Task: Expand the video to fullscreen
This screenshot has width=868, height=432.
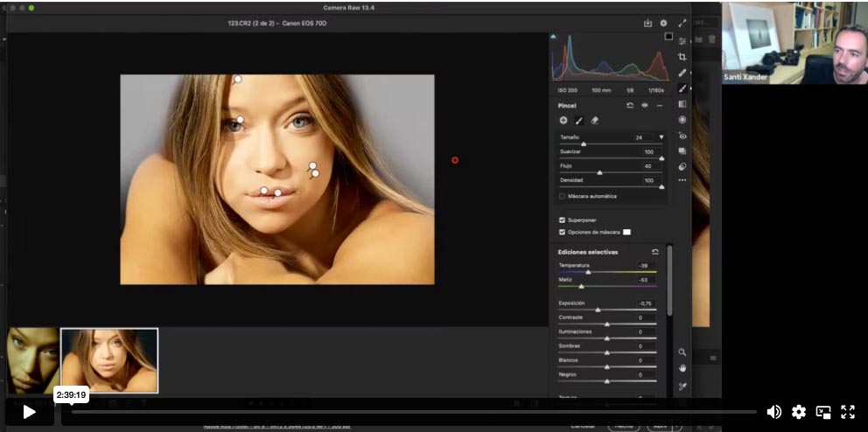Action: coord(848,412)
